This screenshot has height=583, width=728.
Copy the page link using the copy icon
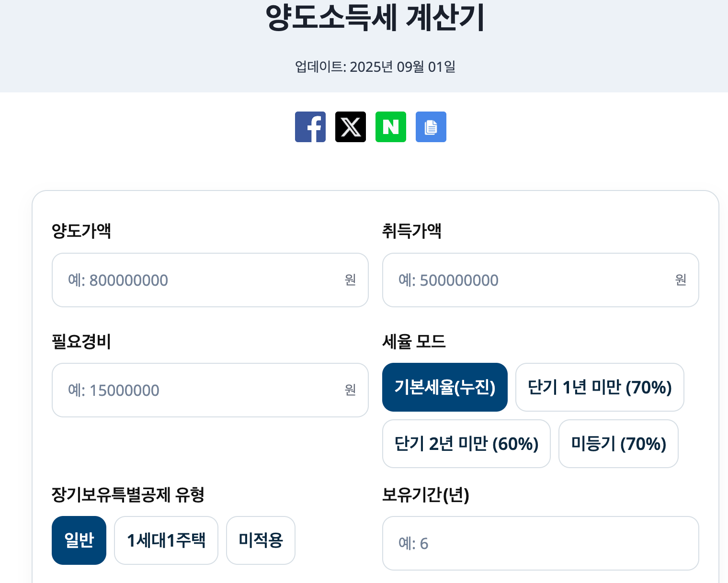(x=431, y=127)
